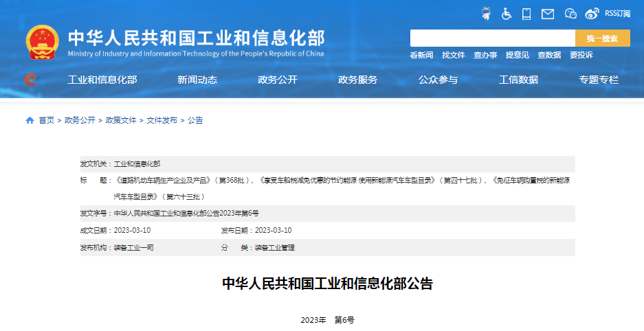The height and width of the screenshot is (331, 644).
Task: Click heading 中华人民共和国工业和信息化部公告
Action: tap(327, 284)
